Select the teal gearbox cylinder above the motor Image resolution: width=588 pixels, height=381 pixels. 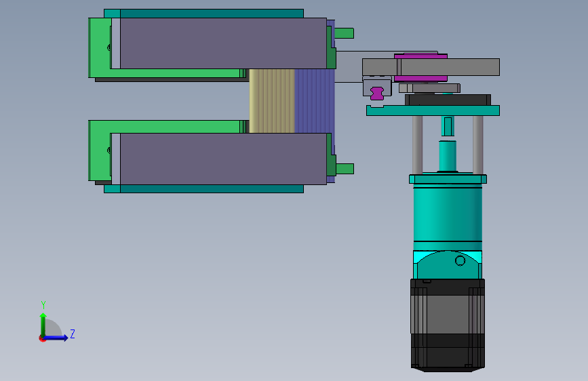click(x=448, y=216)
